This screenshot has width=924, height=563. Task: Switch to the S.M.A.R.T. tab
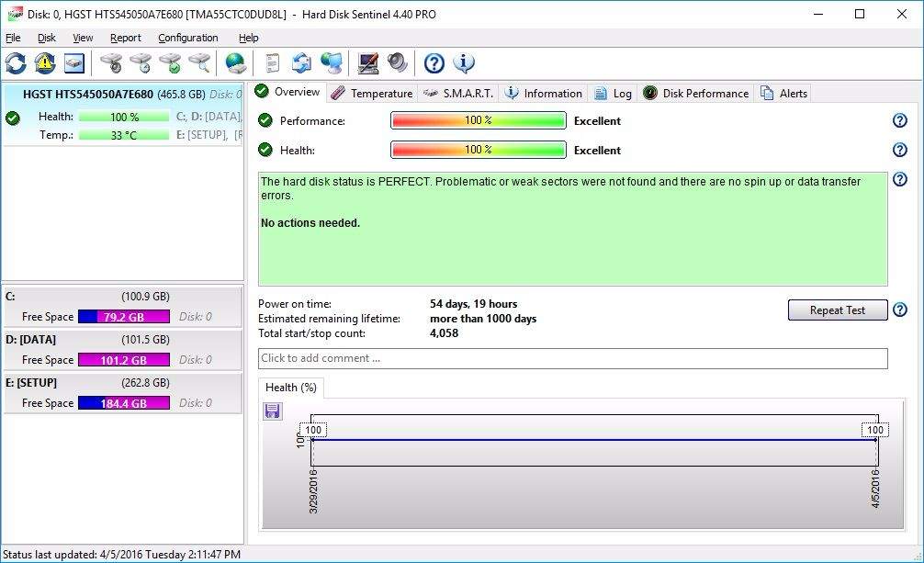coord(458,93)
